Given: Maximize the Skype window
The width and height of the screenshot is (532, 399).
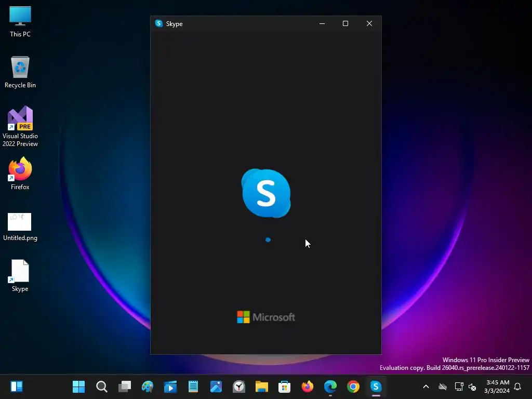Looking at the screenshot, I should point(345,23).
